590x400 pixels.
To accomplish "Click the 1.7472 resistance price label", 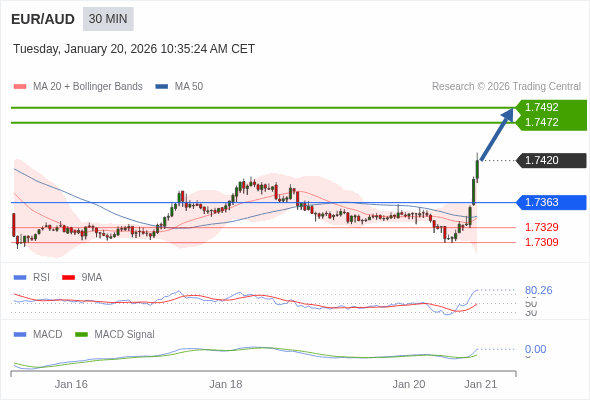I will pos(541,122).
